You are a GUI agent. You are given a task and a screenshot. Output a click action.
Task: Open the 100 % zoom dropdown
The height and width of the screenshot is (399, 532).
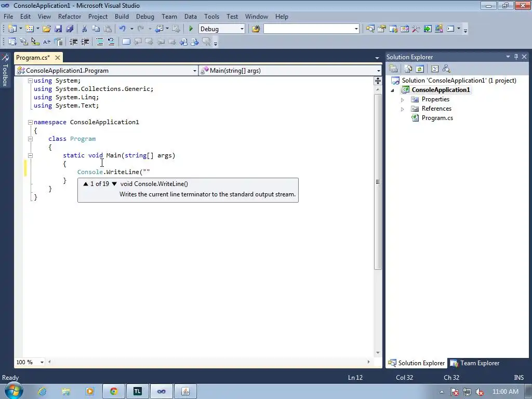point(42,362)
